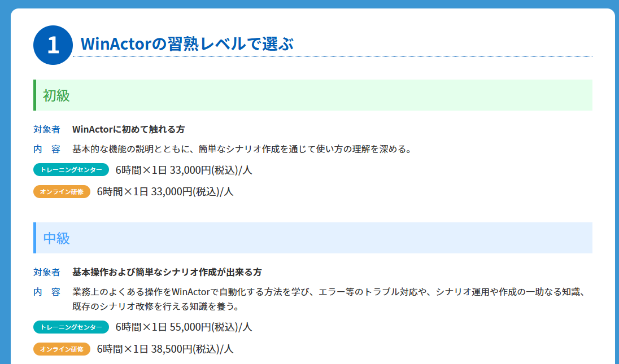This screenshot has height=364, width=619.
Task: Click the 対象者 label under 中級
Action: pyautogui.click(x=47, y=272)
